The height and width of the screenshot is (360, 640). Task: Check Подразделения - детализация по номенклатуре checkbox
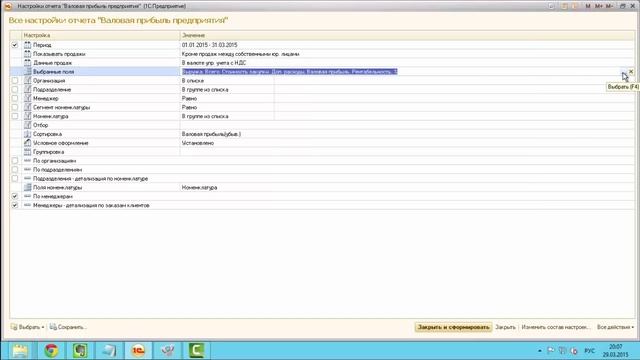(15, 179)
